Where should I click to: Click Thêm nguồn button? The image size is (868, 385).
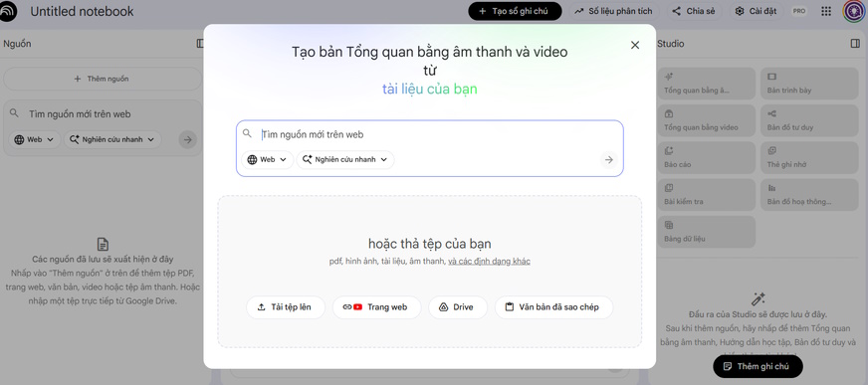point(103,79)
